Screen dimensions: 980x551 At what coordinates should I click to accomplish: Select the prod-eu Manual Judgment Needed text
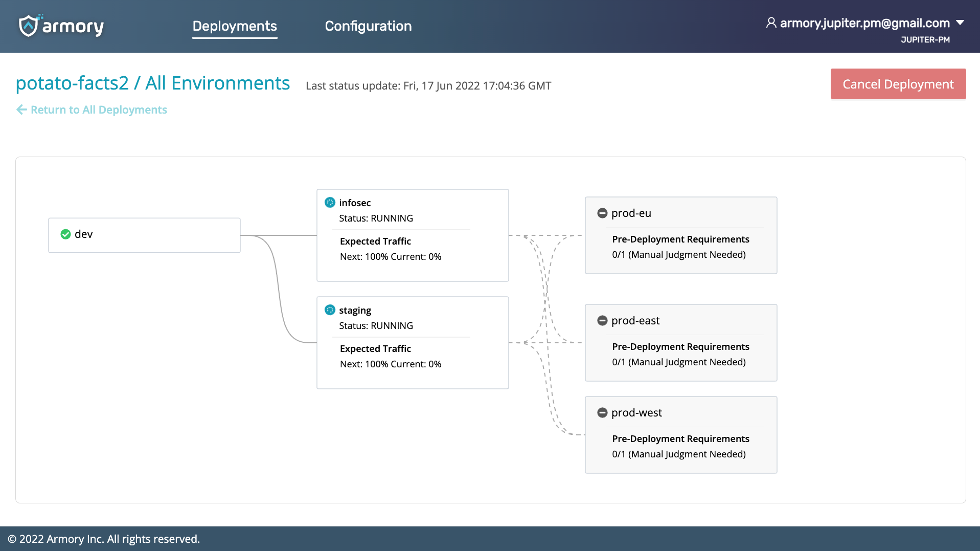coord(687,255)
